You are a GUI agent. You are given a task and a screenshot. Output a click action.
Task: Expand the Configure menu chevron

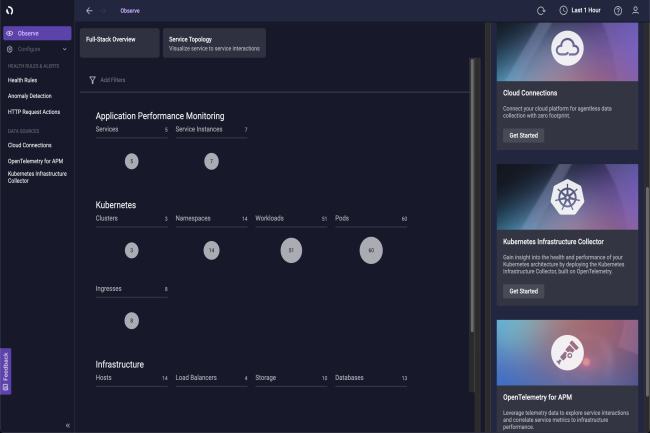pos(64,49)
